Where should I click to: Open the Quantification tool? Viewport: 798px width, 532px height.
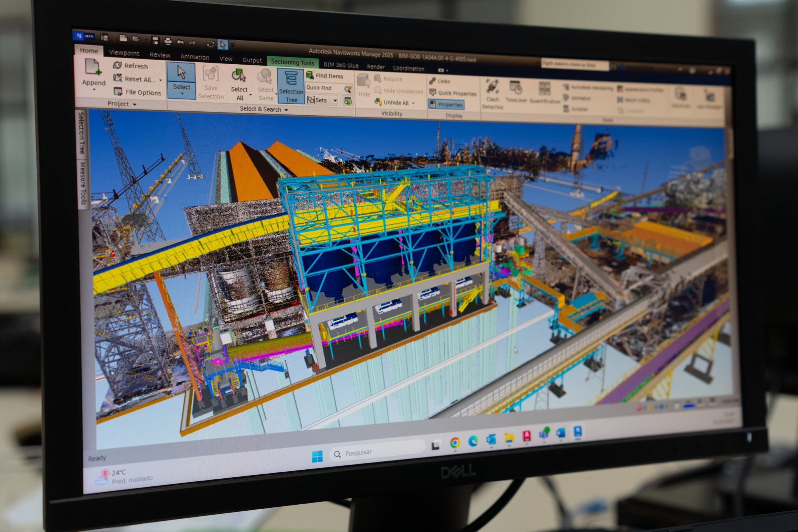click(544, 93)
